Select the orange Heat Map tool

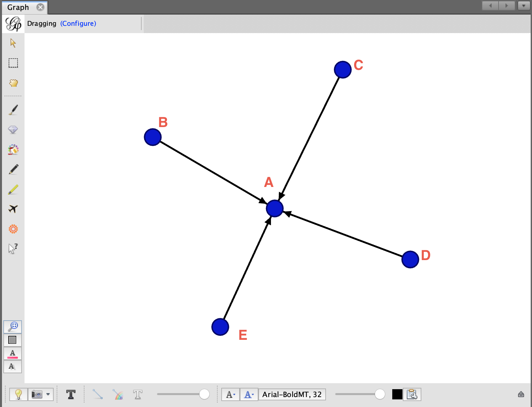[x=13, y=229]
